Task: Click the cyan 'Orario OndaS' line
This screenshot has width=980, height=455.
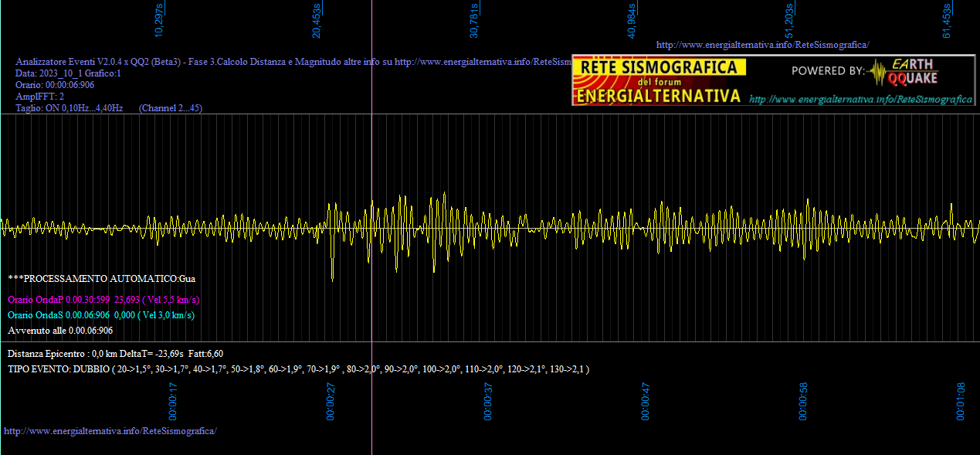Action: click(101, 314)
